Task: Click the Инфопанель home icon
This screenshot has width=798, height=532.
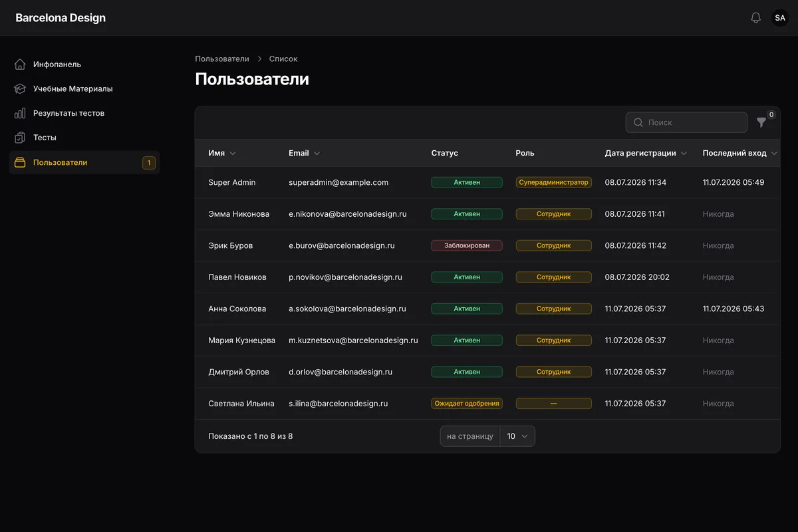Action: tap(20, 65)
